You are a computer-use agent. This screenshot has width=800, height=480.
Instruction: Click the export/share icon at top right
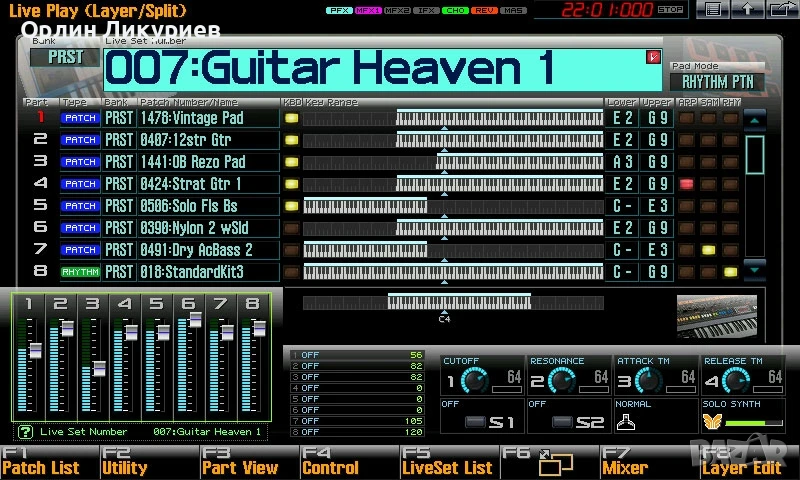pos(783,9)
